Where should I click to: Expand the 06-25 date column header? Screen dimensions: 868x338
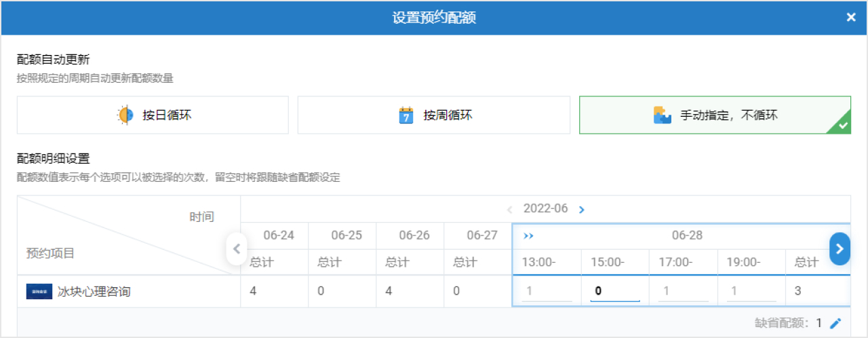point(346,236)
